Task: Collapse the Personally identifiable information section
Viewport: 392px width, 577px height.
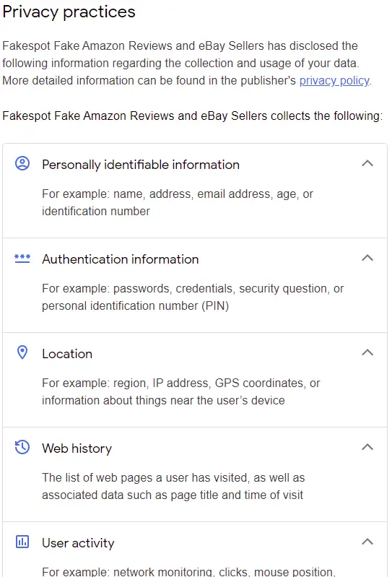Action: [367, 163]
